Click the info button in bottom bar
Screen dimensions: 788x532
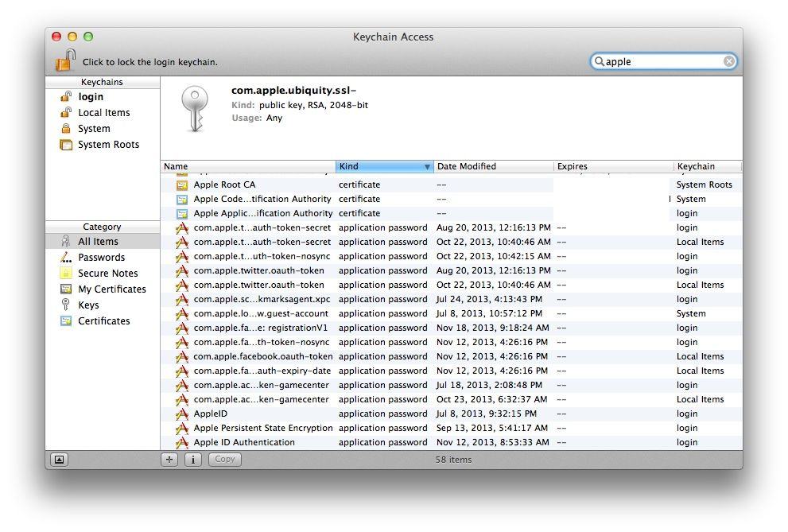(192, 460)
